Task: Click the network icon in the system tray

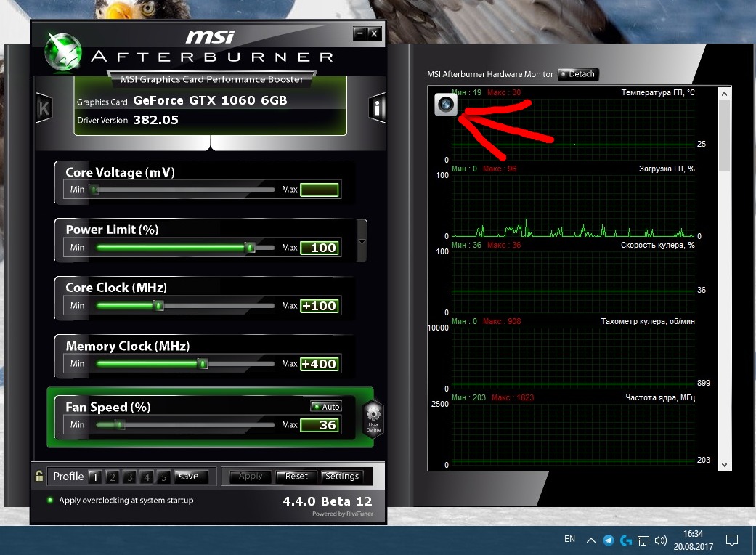Action: pyautogui.click(x=643, y=540)
